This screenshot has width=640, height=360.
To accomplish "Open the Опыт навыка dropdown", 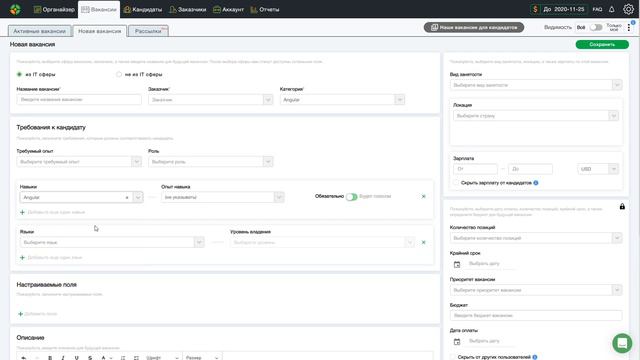I will pyautogui.click(x=222, y=197).
